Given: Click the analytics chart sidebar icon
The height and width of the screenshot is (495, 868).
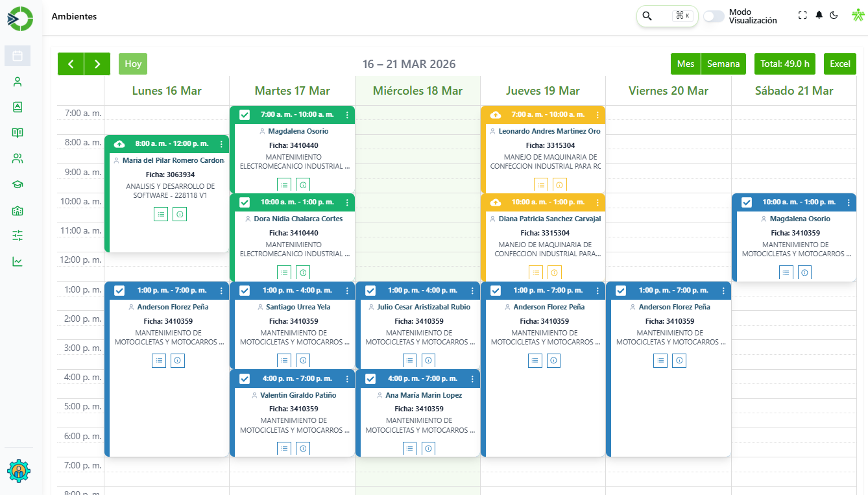Looking at the screenshot, I should coord(18,261).
